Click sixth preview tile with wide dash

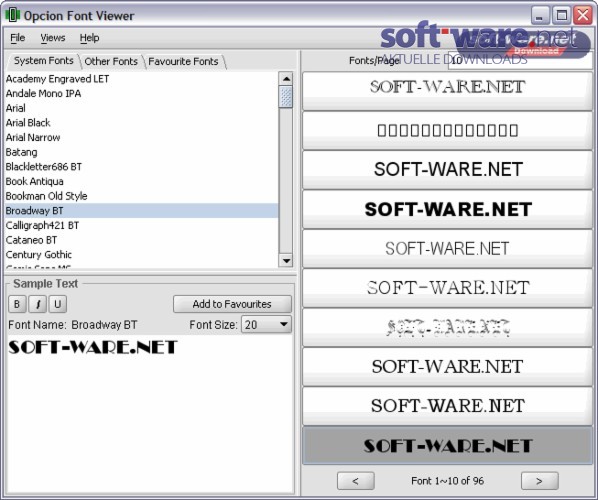(447, 288)
